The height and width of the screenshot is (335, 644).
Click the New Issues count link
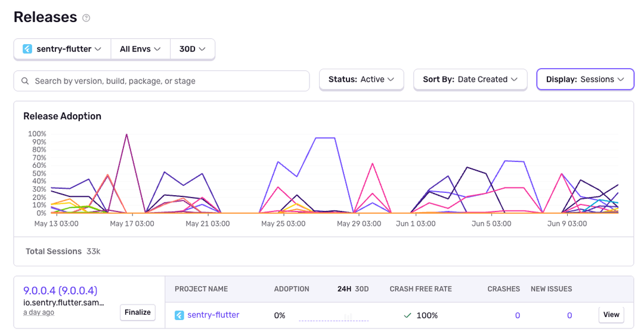[x=569, y=315]
